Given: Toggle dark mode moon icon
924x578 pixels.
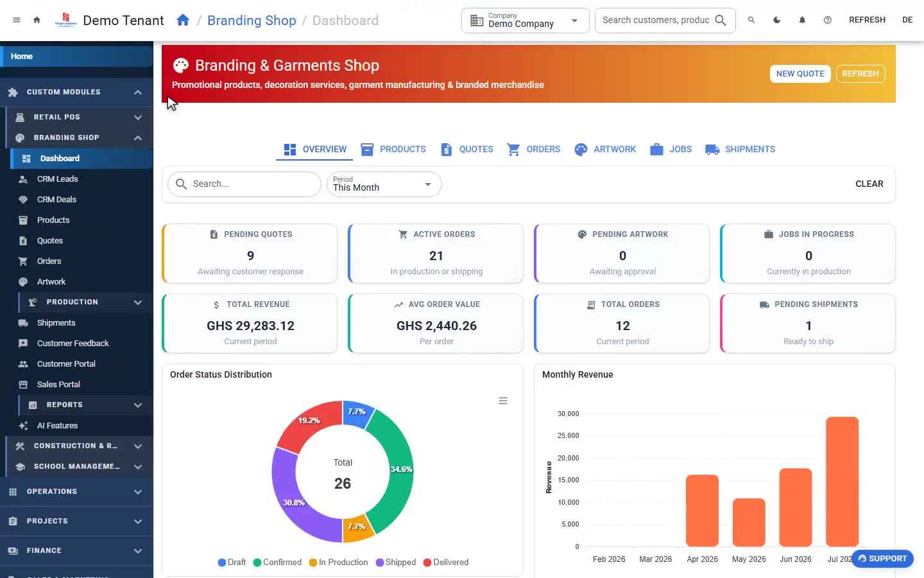Looking at the screenshot, I should pyautogui.click(x=777, y=20).
